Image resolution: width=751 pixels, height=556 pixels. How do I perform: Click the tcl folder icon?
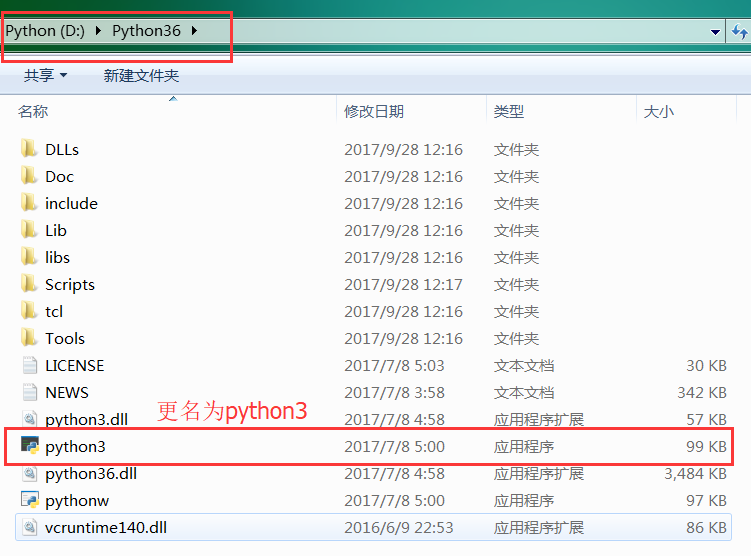29,310
